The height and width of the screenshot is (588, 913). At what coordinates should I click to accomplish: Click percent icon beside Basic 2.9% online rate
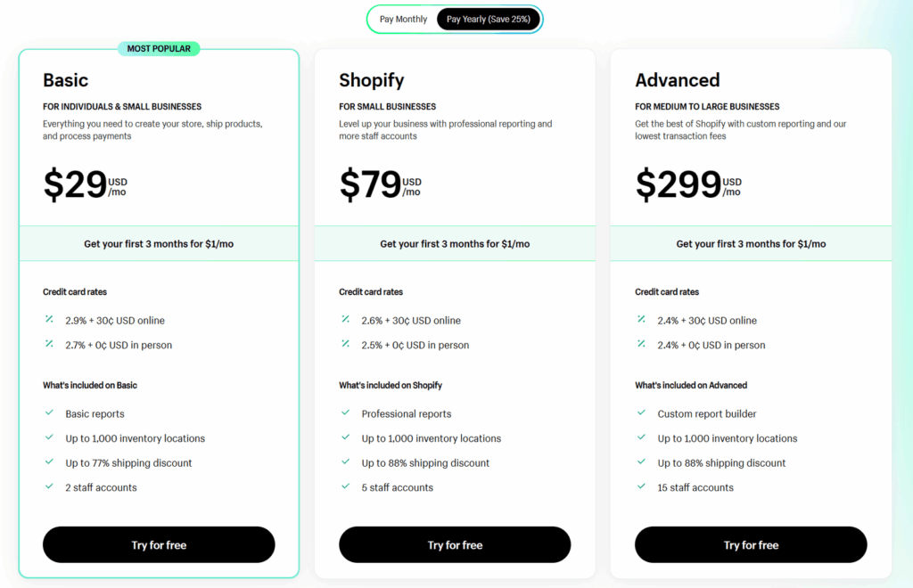click(x=49, y=320)
